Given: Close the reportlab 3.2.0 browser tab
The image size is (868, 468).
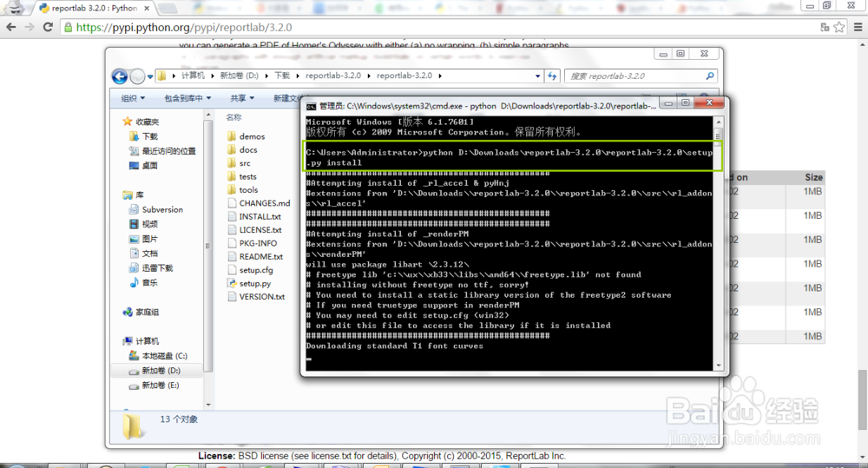Looking at the screenshot, I should coord(146,9).
